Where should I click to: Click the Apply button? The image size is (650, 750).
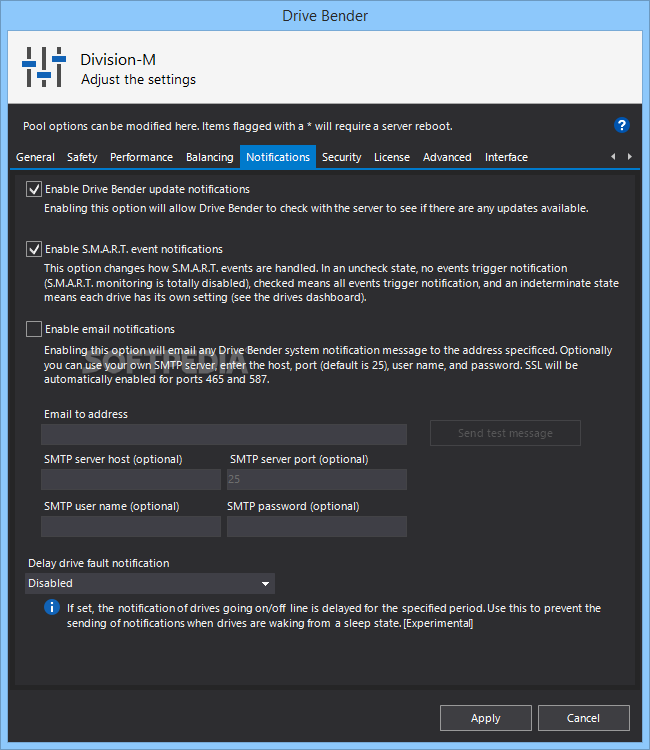(x=485, y=718)
